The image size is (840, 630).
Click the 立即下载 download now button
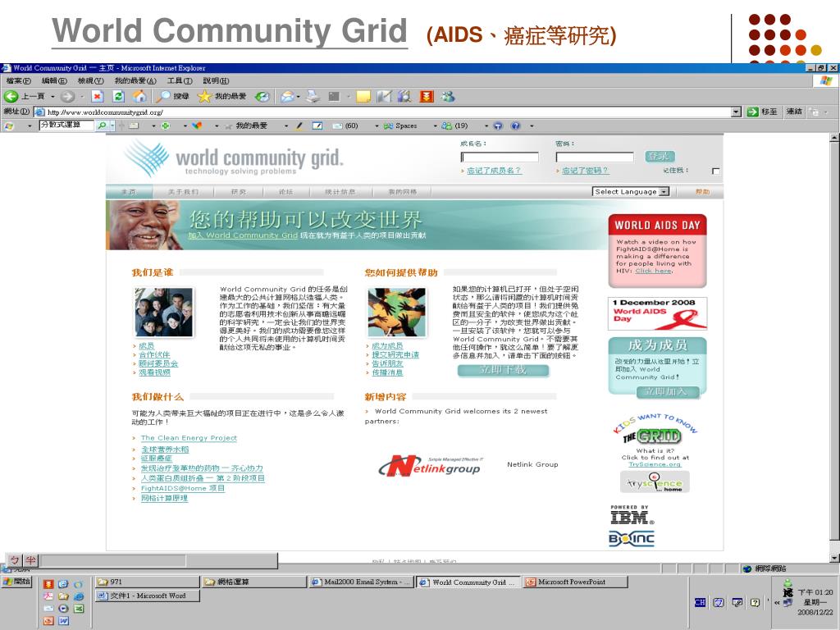(503, 370)
